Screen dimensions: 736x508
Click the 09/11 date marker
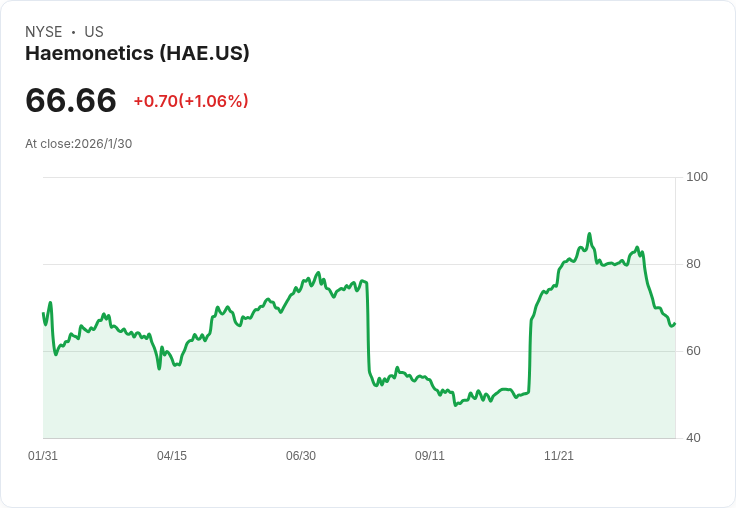pyautogui.click(x=430, y=456)
